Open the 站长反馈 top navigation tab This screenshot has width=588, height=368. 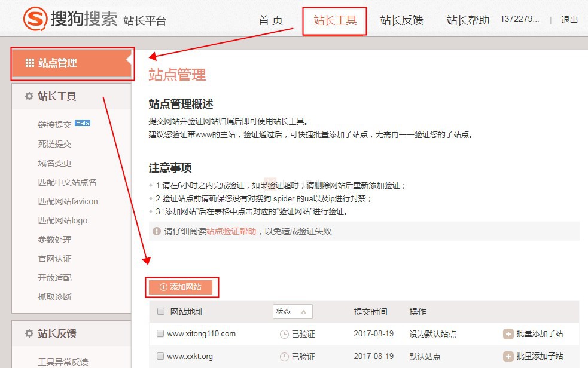click(401, 20)
